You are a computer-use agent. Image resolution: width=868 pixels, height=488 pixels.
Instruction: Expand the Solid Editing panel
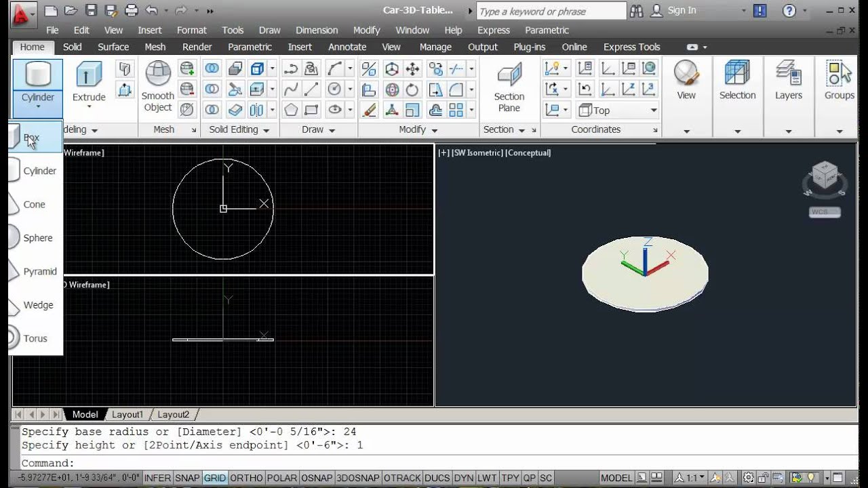click(239, 129)
